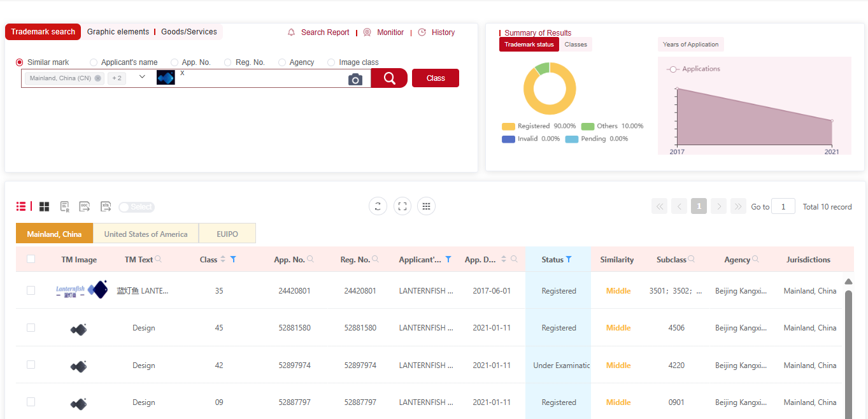Open the search report icon with letter R
Image resolution: width=868 pixels, height=419 pixels.
click(64, 206)
